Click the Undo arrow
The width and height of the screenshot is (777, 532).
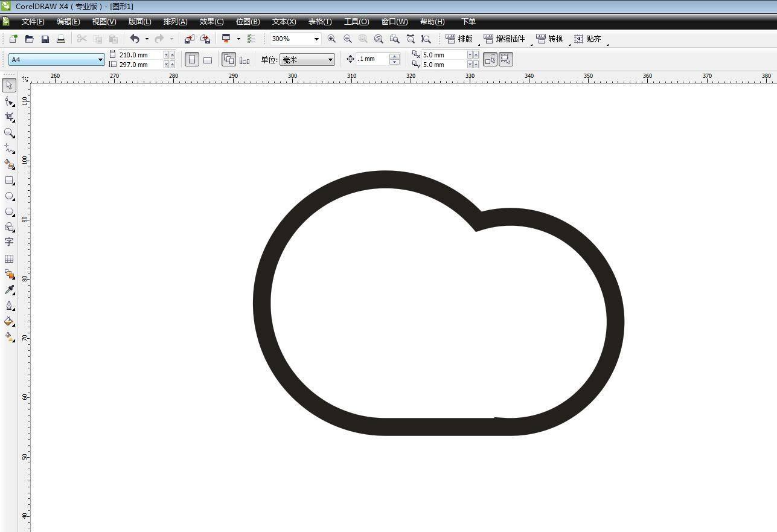pyautogui.click(x=135, y=39)
